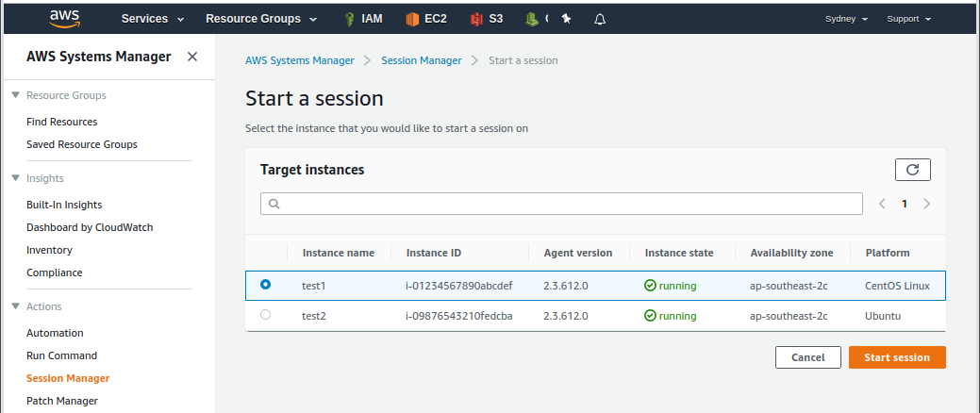Image resolution: width=980 pixels, height=413 pixels.
Task: Collapse the Resource Groups sidebar section
Action: click(16, 95)
